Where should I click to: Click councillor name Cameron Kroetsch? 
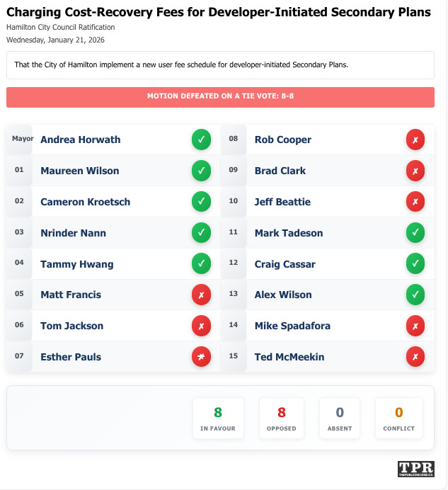coord(85,202)
